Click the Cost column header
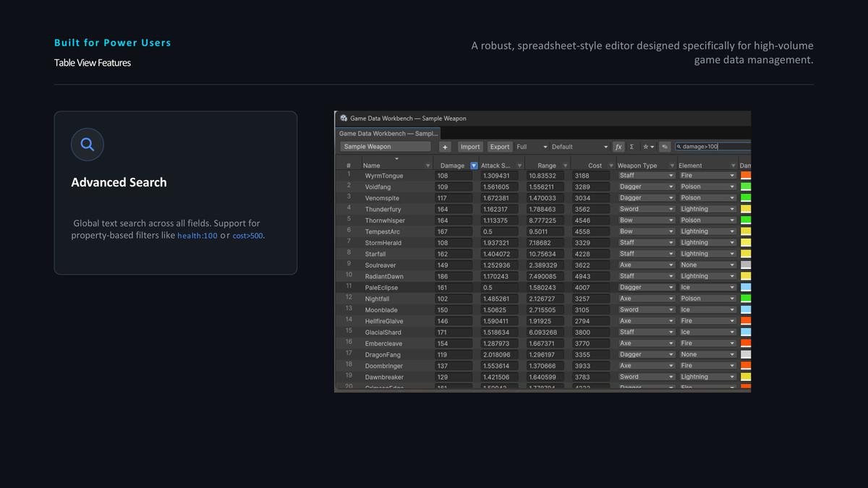Screen dimensions: 868x488 pos(595,166)
